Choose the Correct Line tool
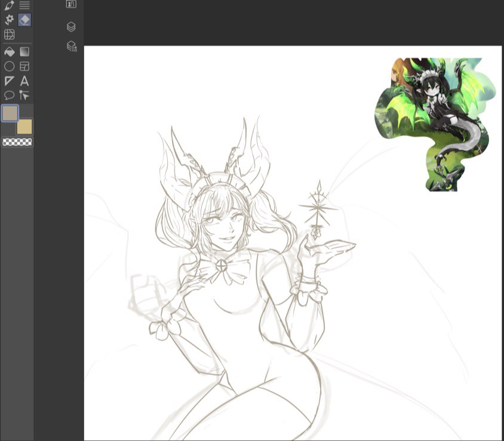504x441 pixels. tap(24, 95)
